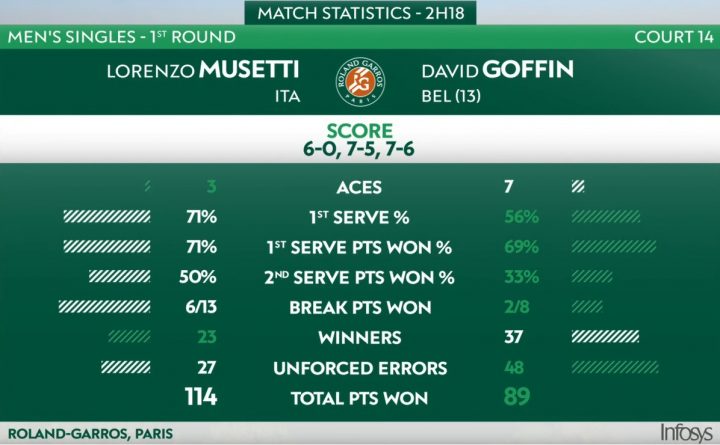Image resolution: width=720 pixels, height=445 pixels.
Task: Click Musetti's tiny aces bar marker
Action: pyautogui.click(x=147, y=186)
